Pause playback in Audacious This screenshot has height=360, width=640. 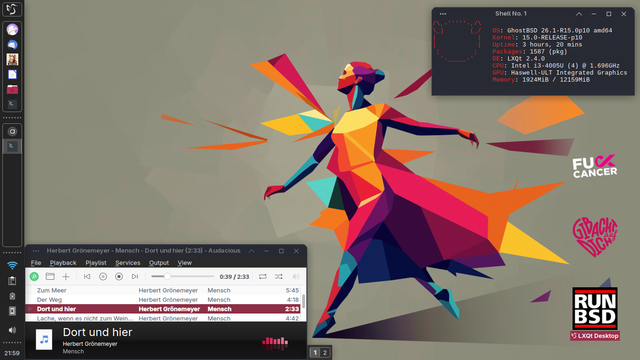point(103,276)
